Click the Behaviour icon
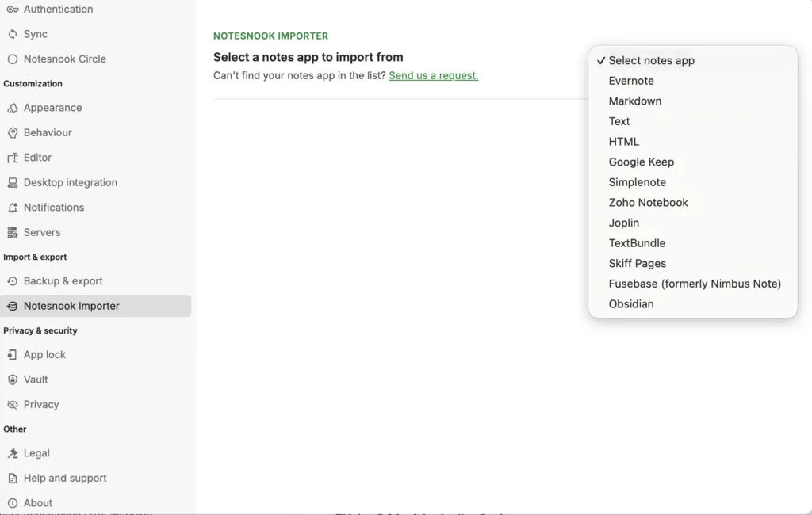Viewport: 812px width, 515px height. coord(13,132)
